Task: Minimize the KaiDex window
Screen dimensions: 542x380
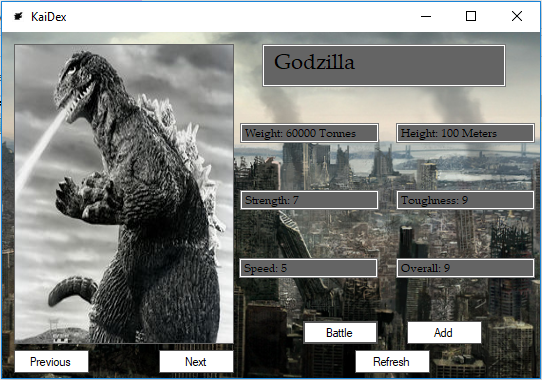Action: pos(426,16)
